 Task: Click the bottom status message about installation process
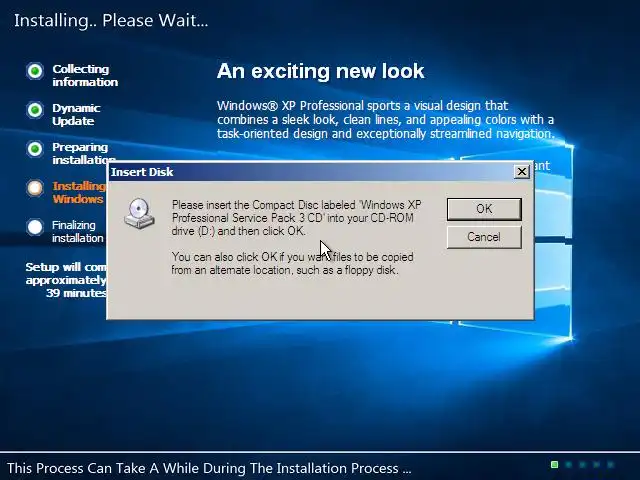click(209, 468)
